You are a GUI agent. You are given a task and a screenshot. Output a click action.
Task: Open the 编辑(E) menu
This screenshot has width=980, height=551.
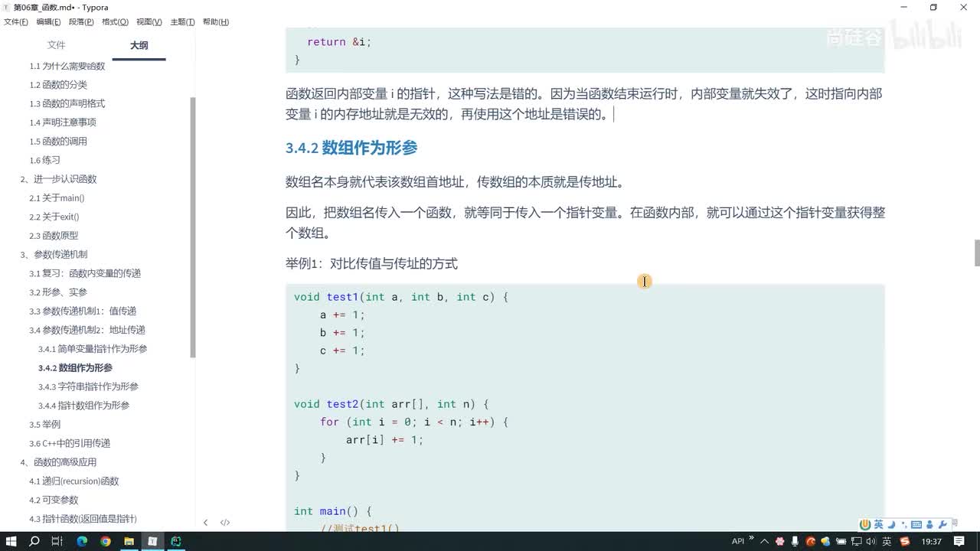click(x=49, y=22)
